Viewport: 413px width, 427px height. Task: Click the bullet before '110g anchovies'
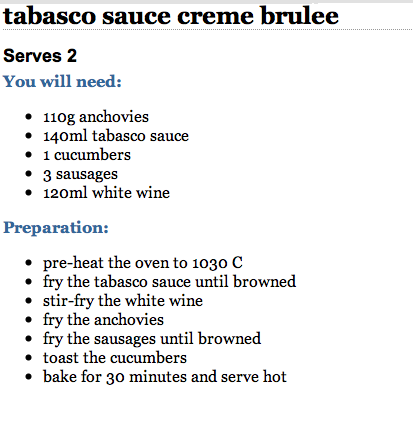coord(29,117)
